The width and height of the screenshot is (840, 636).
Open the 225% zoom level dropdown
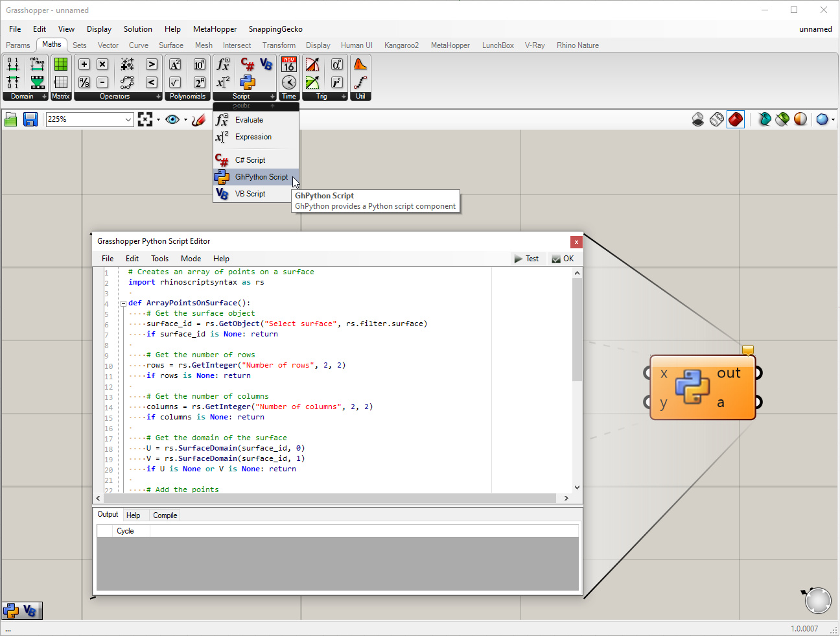(128, 119)
